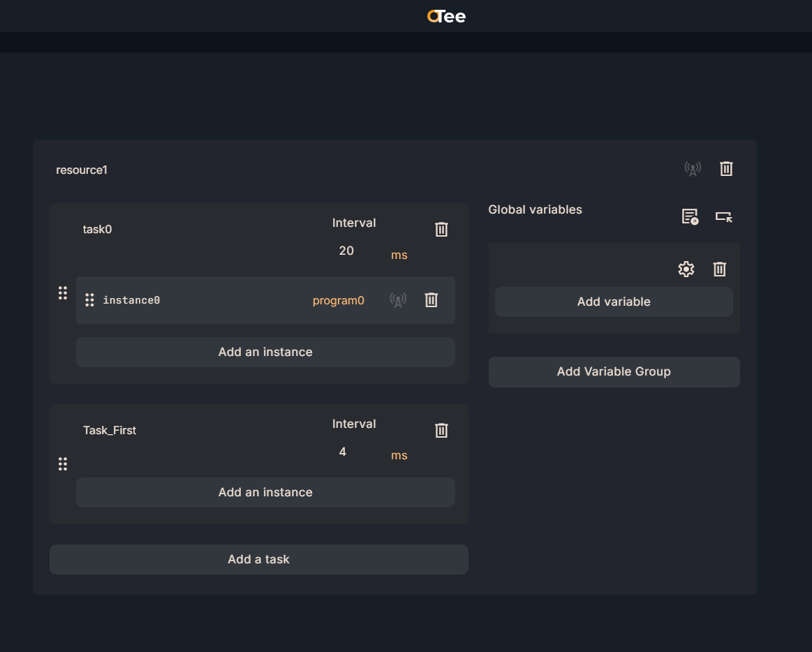Edit the task0 interval value 20

[346, 251]
